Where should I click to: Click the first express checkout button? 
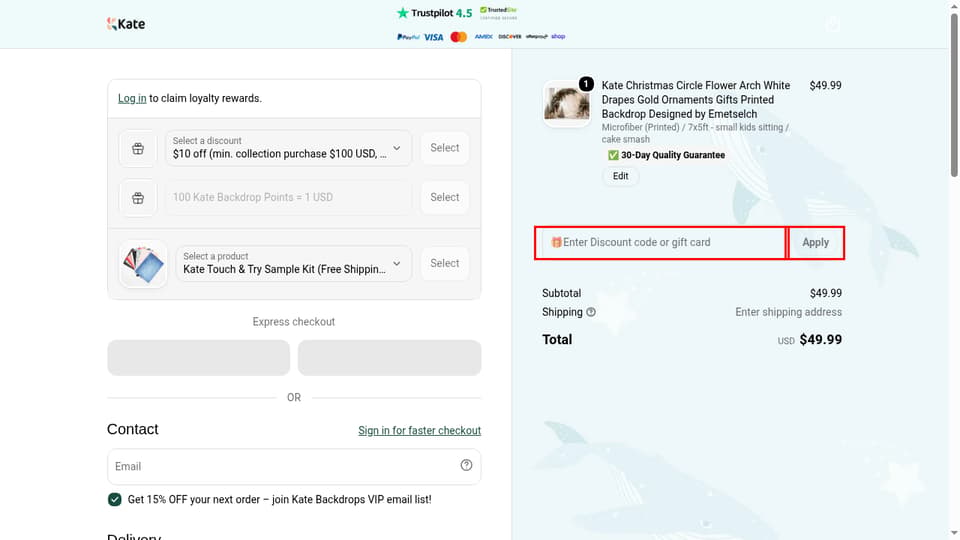198,358
